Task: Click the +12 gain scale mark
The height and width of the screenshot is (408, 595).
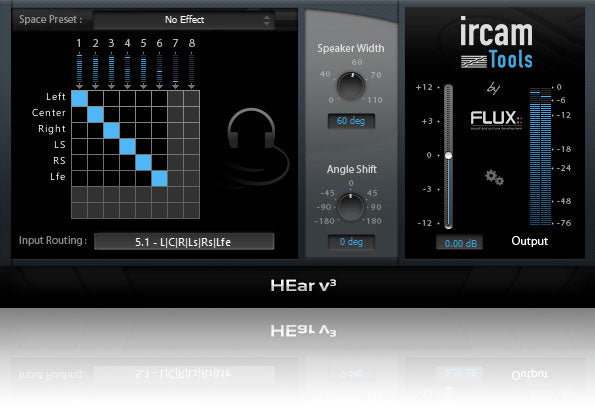Action: 424,87
